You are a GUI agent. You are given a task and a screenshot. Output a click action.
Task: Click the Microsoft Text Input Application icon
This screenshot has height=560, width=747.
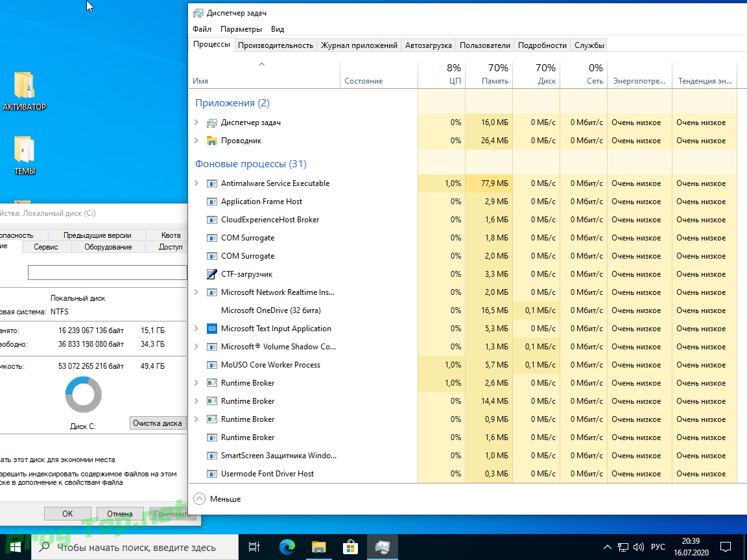click(x=212, y=329)
